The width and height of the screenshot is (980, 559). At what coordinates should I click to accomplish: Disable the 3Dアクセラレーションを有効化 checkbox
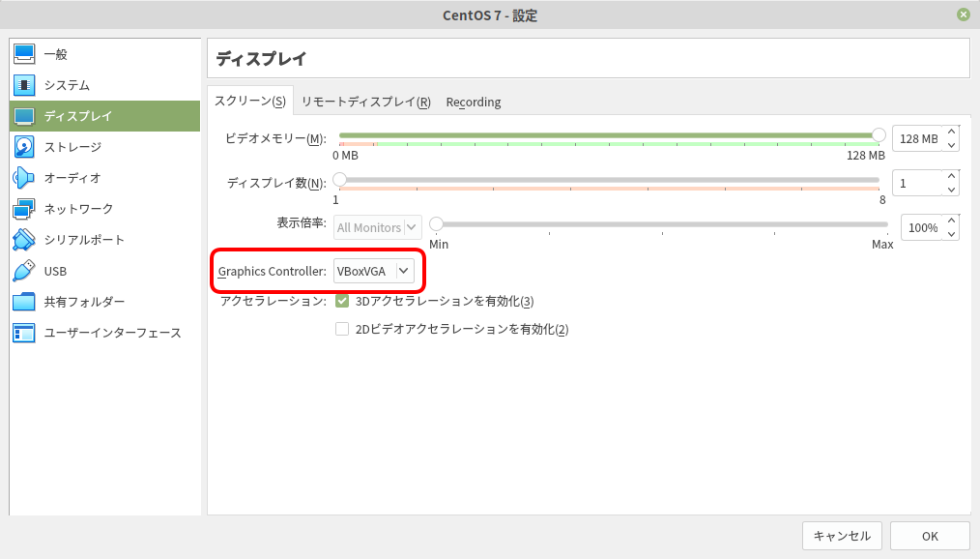(342, 301)
